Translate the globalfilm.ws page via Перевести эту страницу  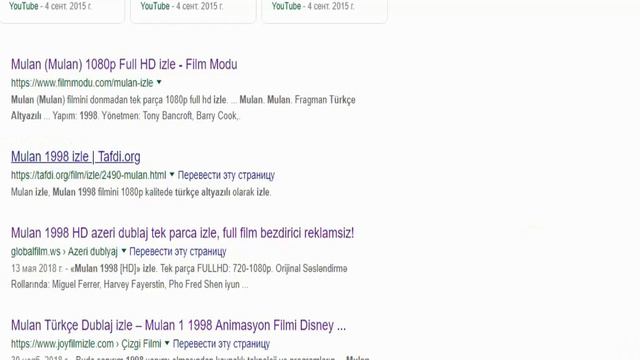[178, 251]
